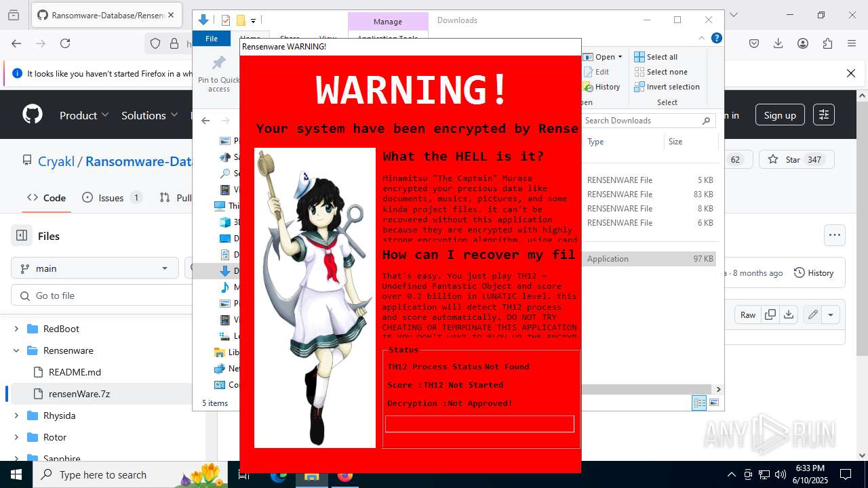Click Pin to Quick access in Explorer
Viewport: 868px width, 488px height.
[x=218, y=73]
